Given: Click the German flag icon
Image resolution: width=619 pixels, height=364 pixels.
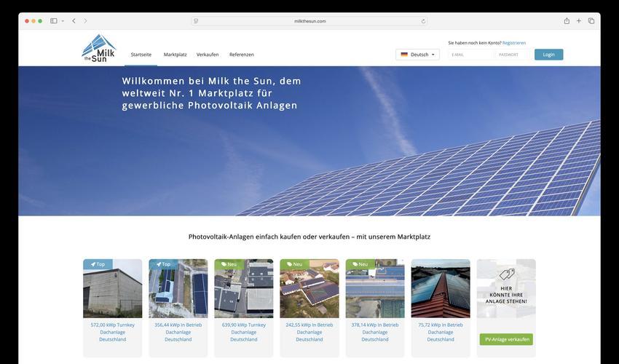Looking at the screenshot, I should coord(404,55).
